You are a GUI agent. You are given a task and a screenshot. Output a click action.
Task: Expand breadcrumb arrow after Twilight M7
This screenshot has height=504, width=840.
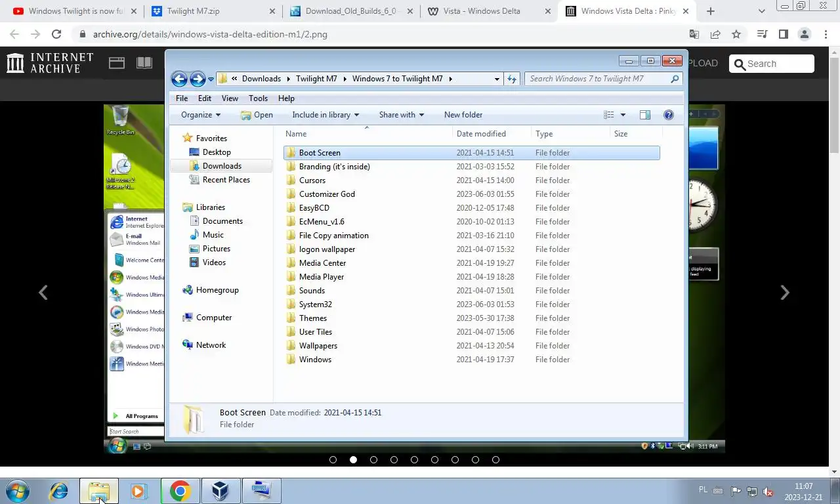tap(344, 79)
